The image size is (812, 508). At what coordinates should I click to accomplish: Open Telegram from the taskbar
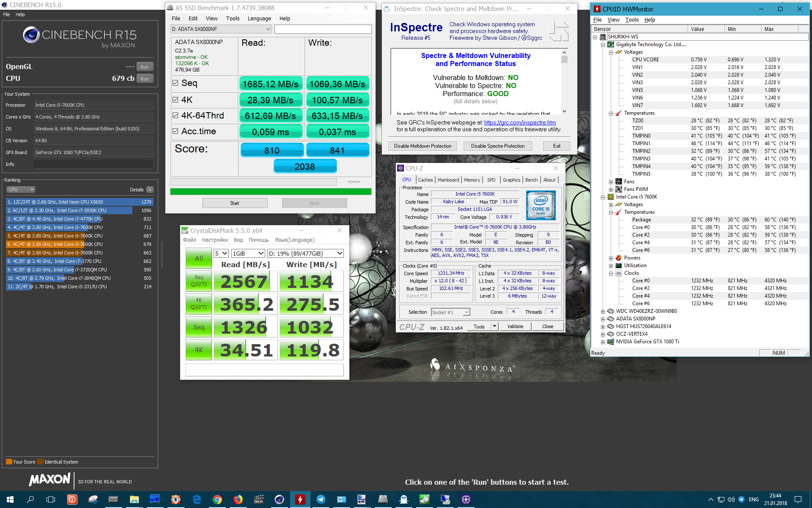click(x=321, y=500)
